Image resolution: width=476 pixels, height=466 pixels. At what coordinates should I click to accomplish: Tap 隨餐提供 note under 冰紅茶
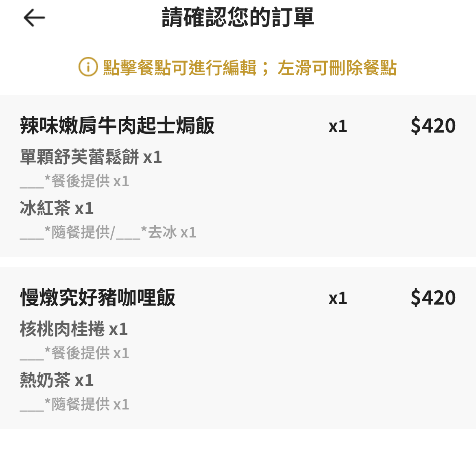pos(80,233)
